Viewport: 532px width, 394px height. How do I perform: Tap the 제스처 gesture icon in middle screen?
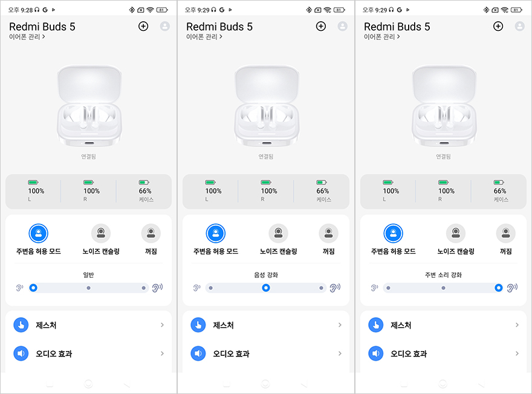pyautogui.click(x=198, y=325)
